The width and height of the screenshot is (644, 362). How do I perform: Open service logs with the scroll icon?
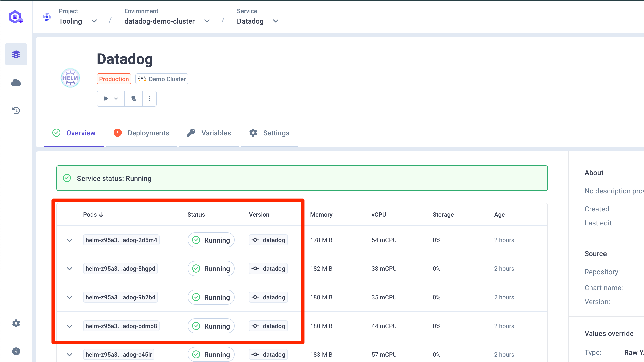[133, 98]
